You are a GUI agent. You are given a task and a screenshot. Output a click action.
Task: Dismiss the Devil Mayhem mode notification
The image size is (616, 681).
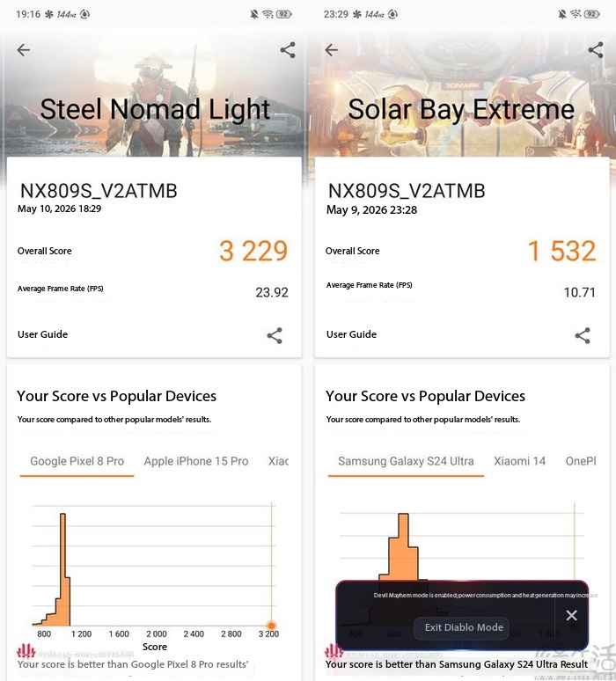pos(571,615)
